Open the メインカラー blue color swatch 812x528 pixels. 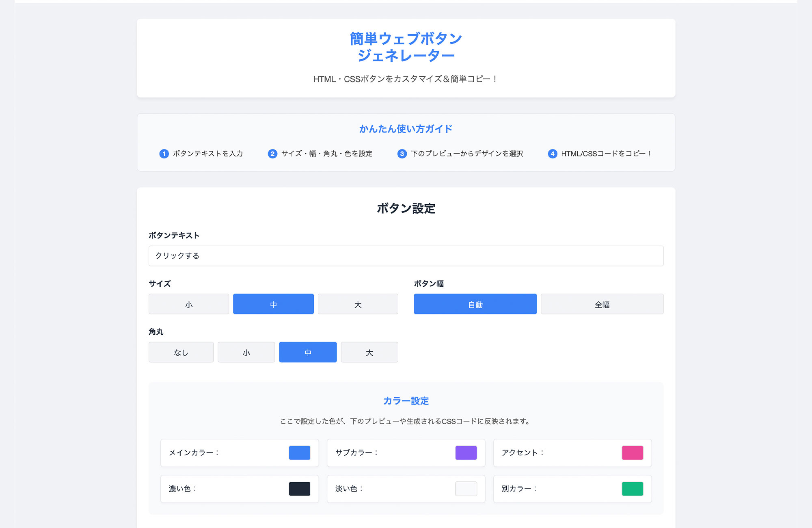[x=300, y=453]
